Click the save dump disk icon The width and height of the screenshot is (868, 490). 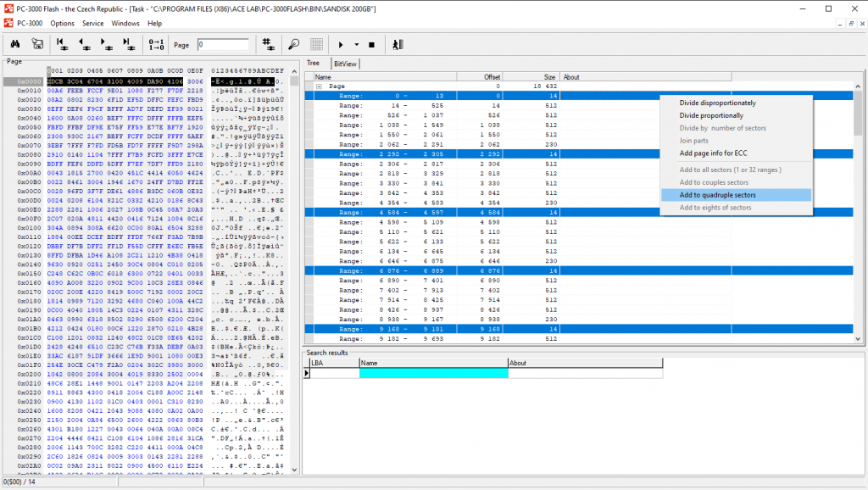coord(38,44)
